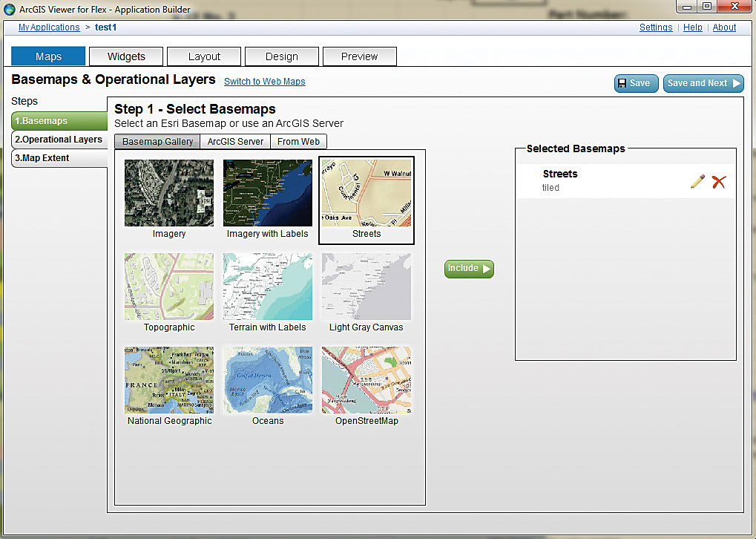Choose the Imagery with Labels basemap
The width and height of the screenshot is (756, 539).
[x=267, y=193]
